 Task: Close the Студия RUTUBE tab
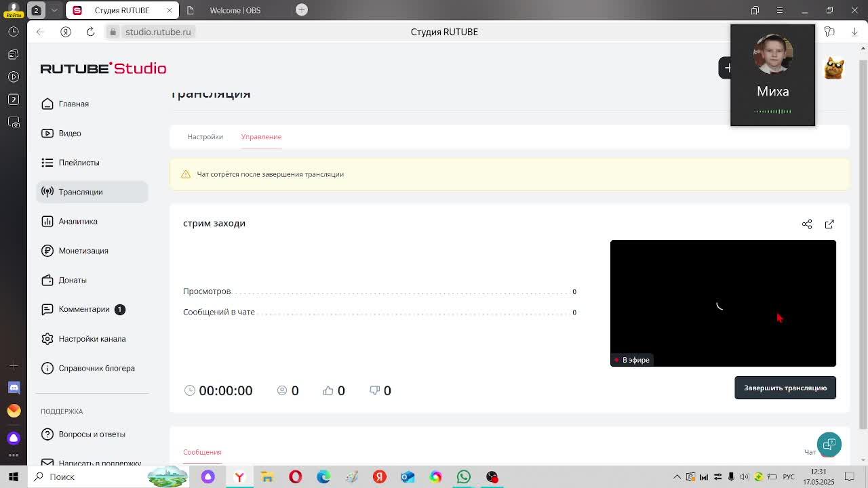[170, 10]
